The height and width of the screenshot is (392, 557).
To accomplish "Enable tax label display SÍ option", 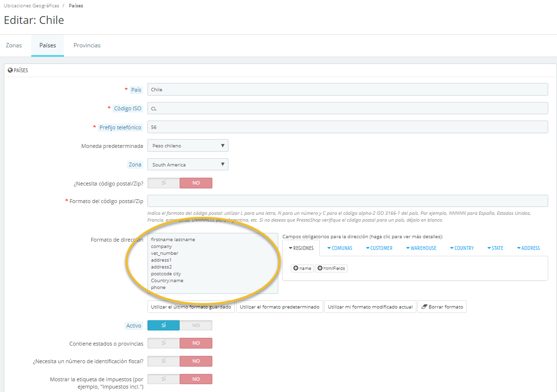I will point(164,379).
